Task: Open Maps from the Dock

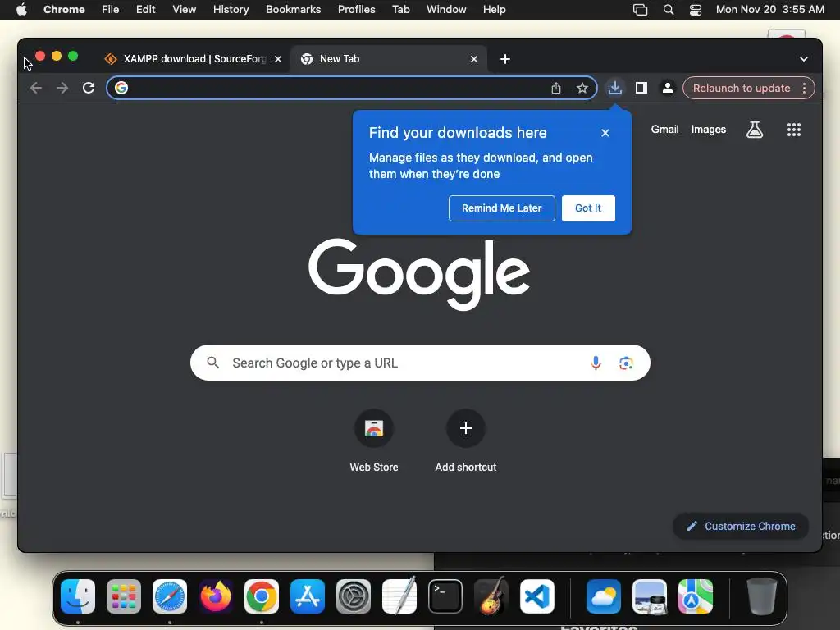Action: click(x=696, y=596)
